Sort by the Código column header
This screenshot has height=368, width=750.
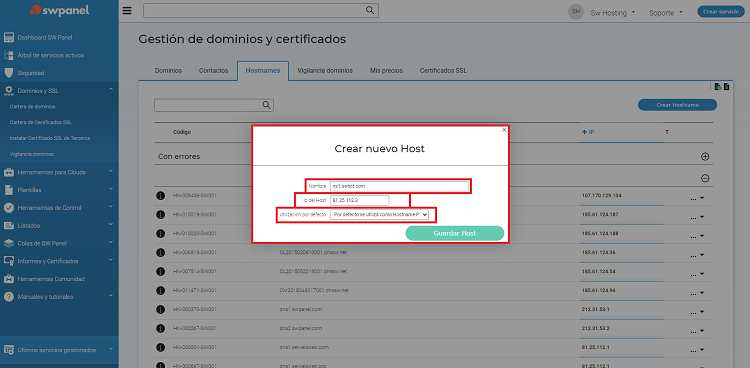click(182, 132)
